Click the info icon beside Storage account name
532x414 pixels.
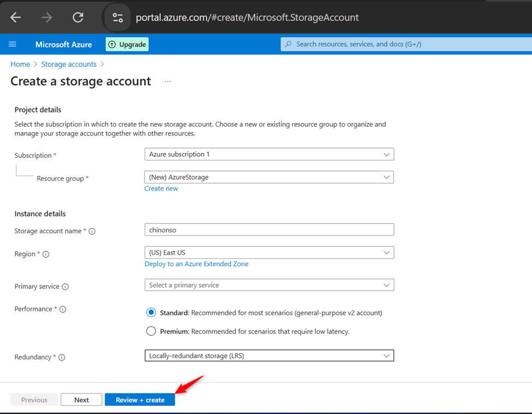tap(92, 231)
